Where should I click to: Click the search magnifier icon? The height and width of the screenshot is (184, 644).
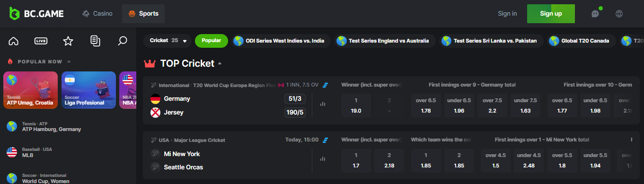[x=123, y=41]
